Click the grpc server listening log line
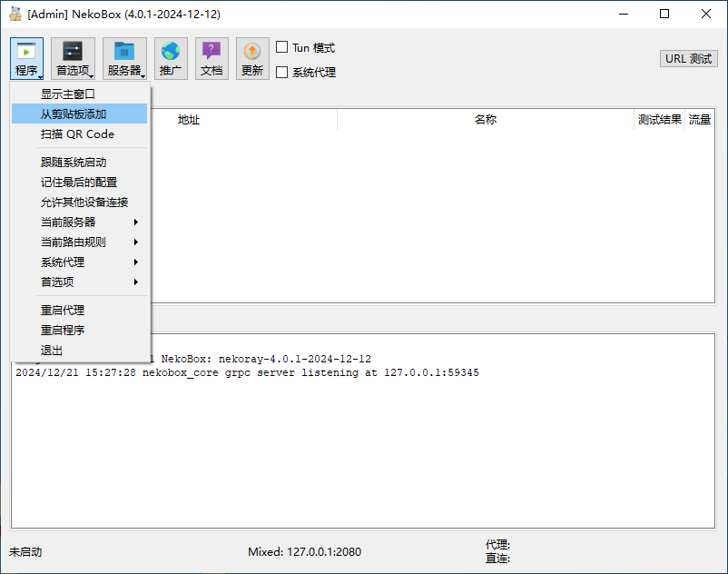728x574 pixels. (x=247, y=372)
